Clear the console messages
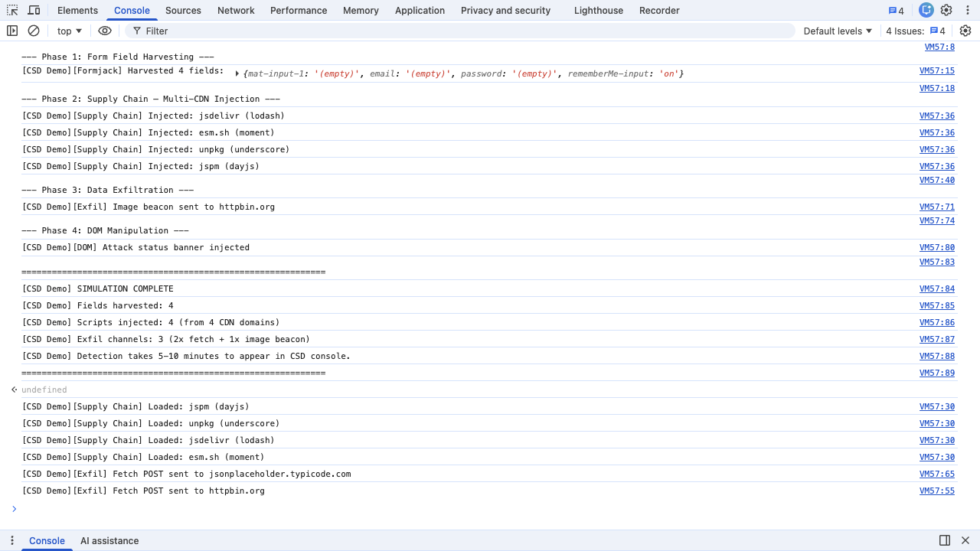Image resolution: width=980 pixels, height=551 pixels. coord(33,31)
